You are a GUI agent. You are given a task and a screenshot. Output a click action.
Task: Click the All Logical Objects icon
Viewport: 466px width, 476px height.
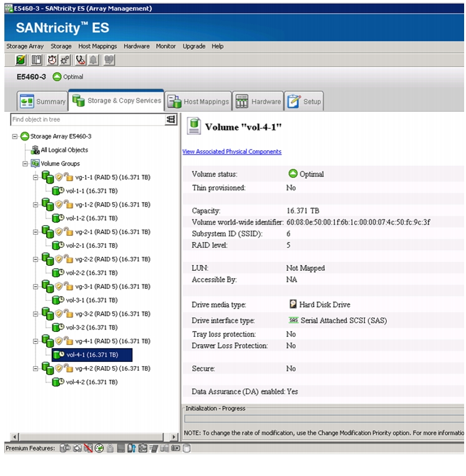[x=35, y=150]
